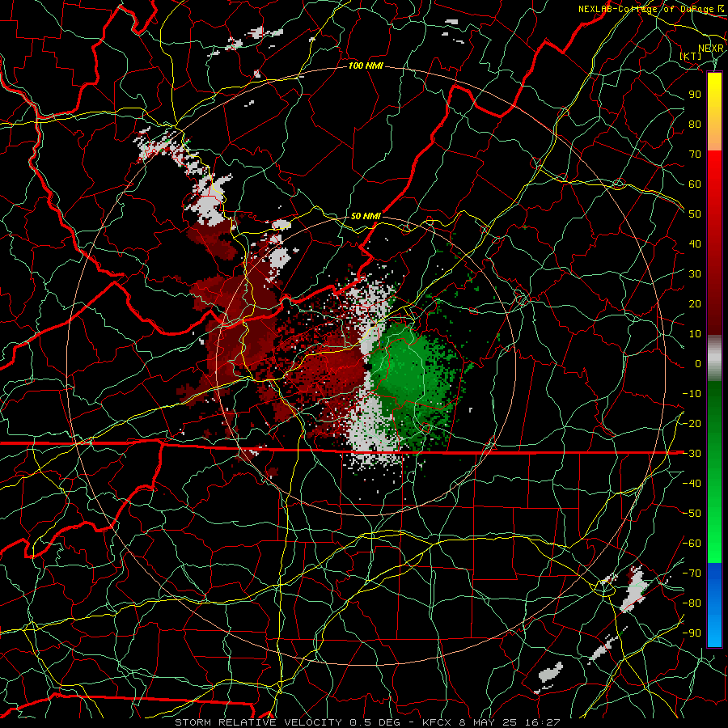728x728 pixels.
Task: Select the -90 value on the velocity scale
Action: click(x=692, y=633)
